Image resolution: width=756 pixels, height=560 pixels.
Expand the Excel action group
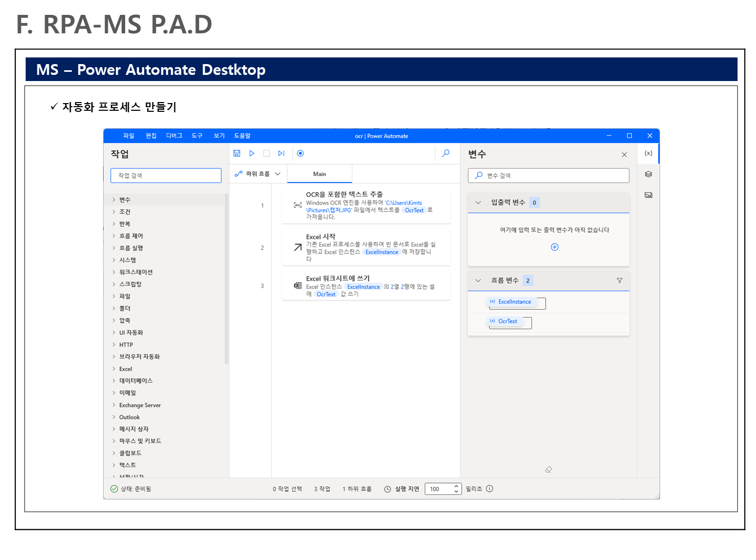coord(114,369)
